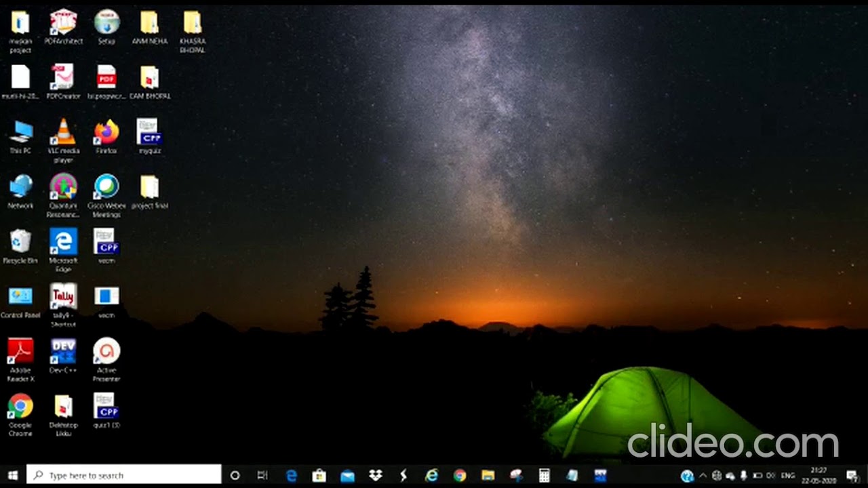Select the Cisco Webex Meetings desktop icon
Viewport: 868px width, 488px height.
(x=106, y=195)
